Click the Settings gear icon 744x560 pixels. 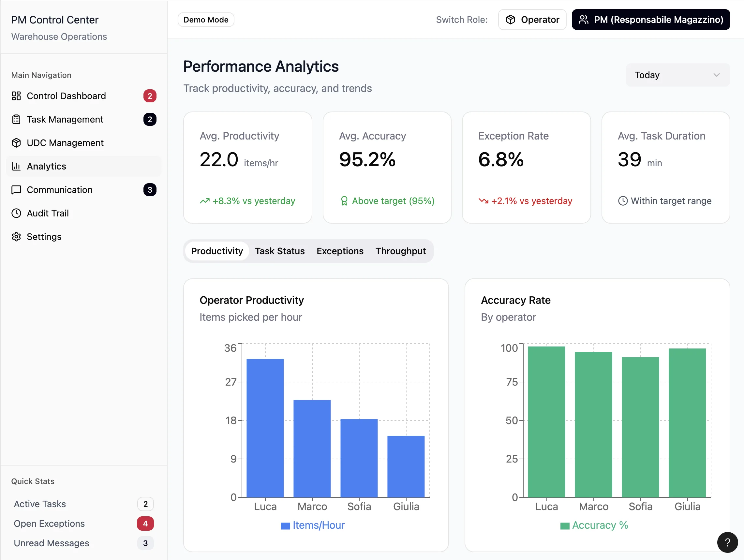click(16, 237)
